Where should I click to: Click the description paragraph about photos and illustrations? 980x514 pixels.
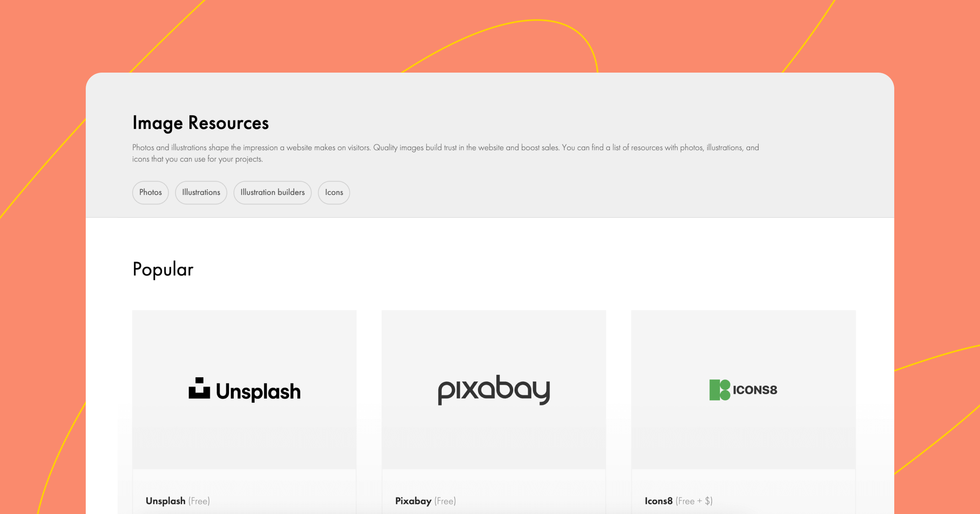(x=445, y=153)
